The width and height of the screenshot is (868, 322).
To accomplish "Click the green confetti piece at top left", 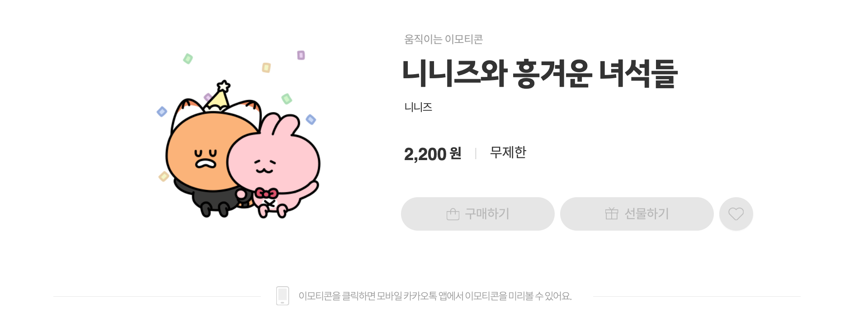I will point(188,58).
